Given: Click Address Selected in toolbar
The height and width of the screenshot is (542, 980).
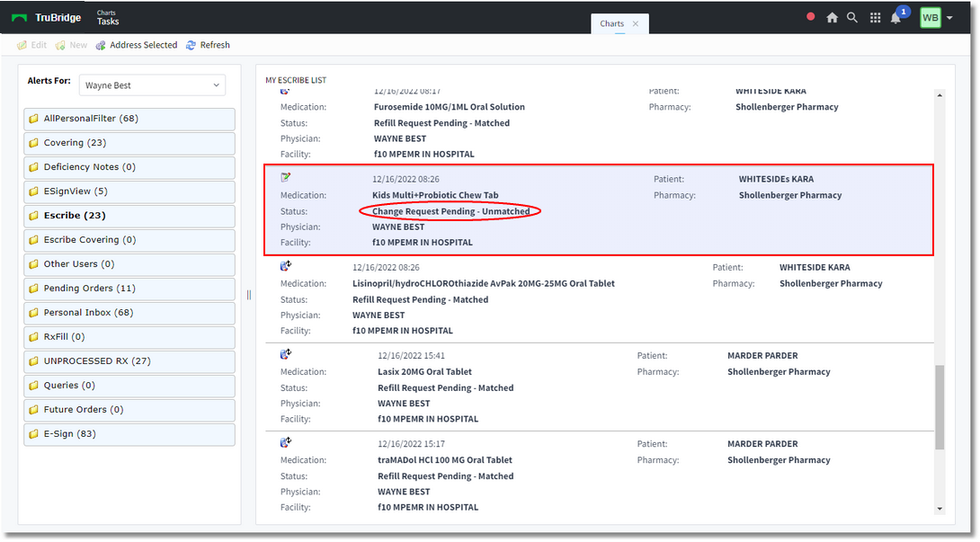Looking at the screenshot, I should click(137, 45).
